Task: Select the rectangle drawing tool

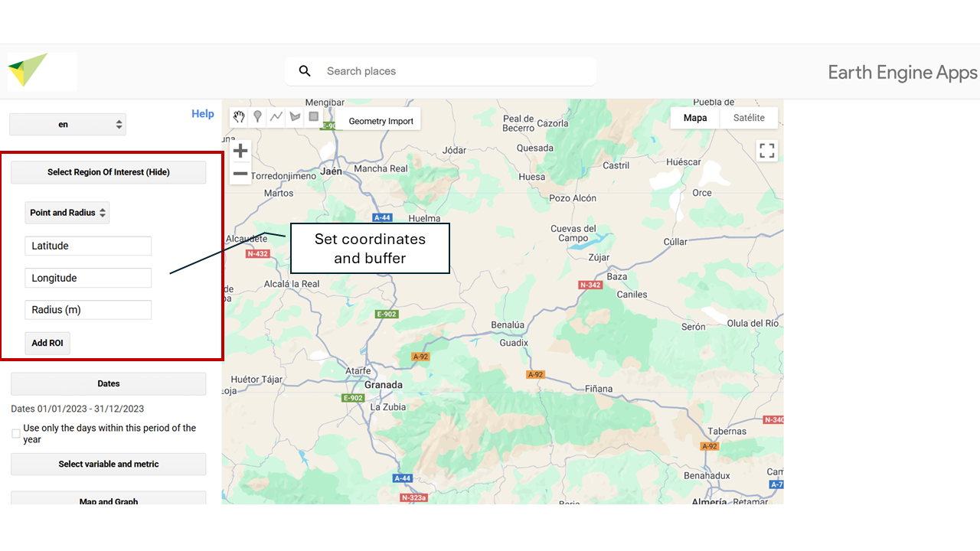Action: pyautogui.click(x=313, y=117)
